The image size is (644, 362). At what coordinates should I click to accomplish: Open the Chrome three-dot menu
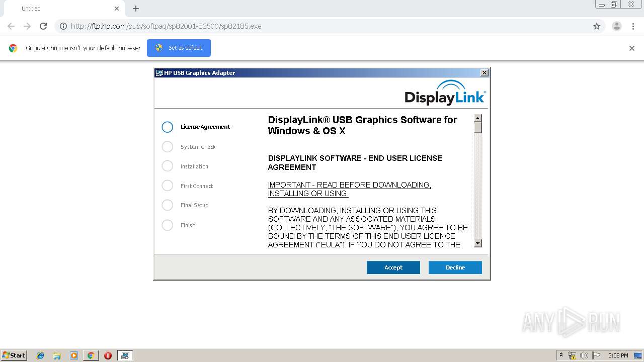(633, 26)
